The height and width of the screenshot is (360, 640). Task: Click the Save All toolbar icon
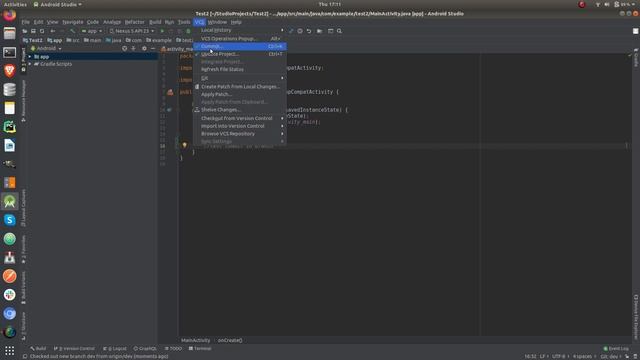[x=33, y=31]
